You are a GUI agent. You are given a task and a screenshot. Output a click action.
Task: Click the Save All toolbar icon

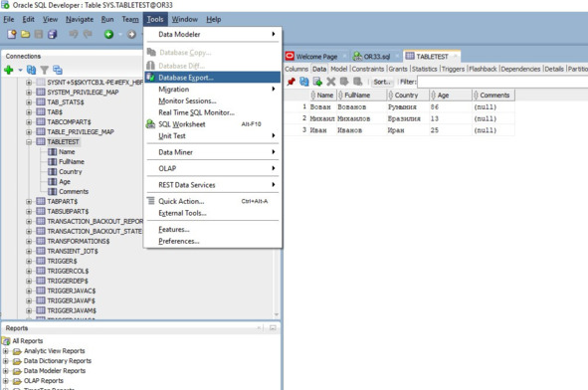click(x=52, y=34)
